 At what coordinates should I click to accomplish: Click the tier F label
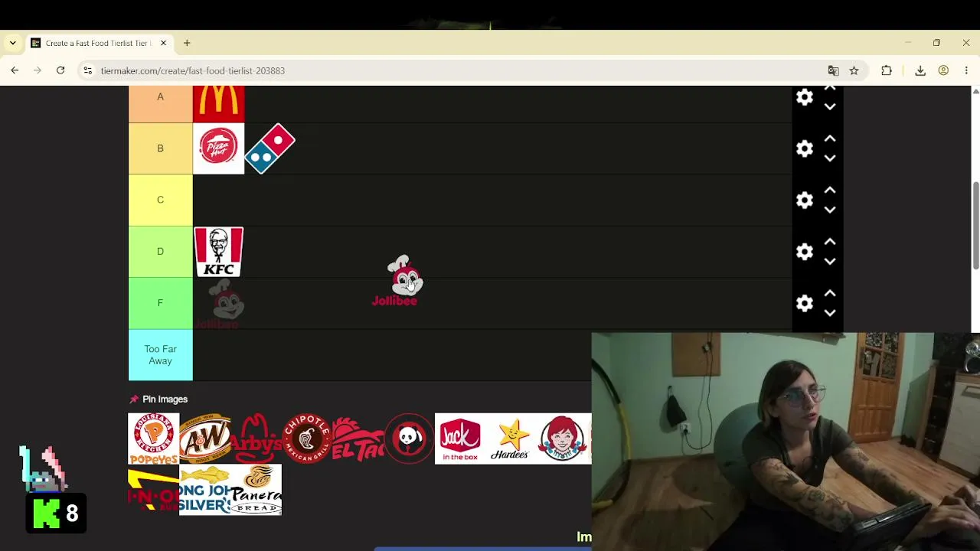[x=161, y=304]
